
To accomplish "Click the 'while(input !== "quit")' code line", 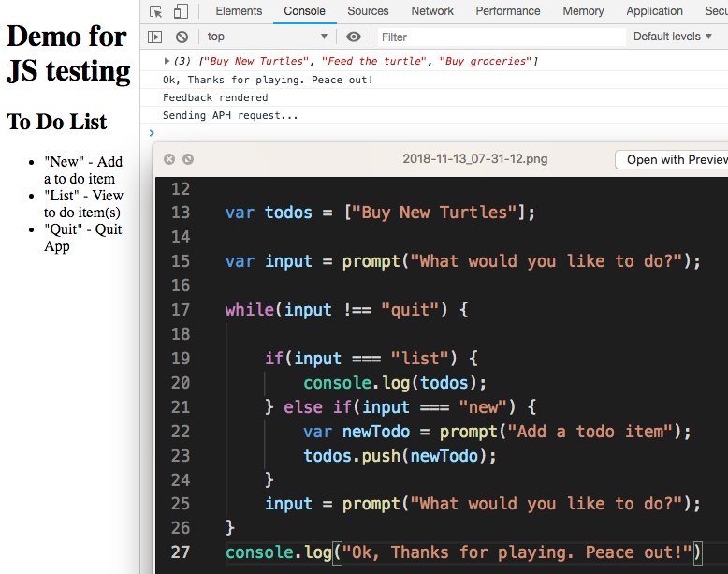I will (346, 310).
